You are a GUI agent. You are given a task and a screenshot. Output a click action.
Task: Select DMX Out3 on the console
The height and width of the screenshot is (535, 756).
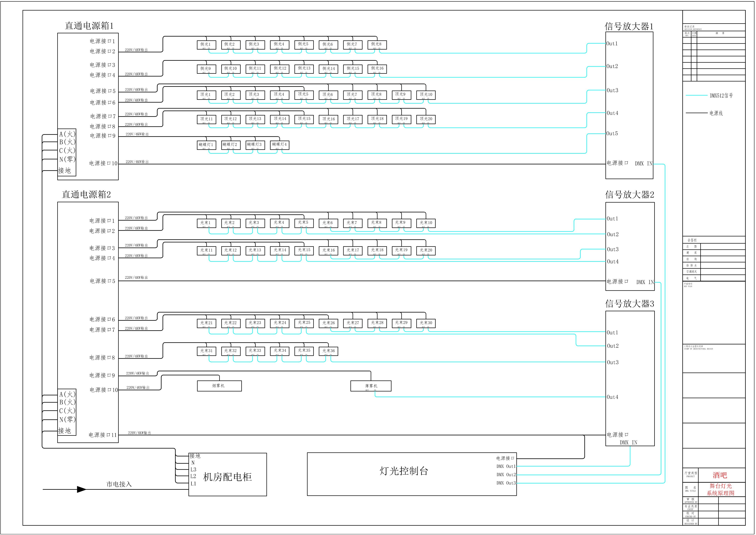point(506,483)
